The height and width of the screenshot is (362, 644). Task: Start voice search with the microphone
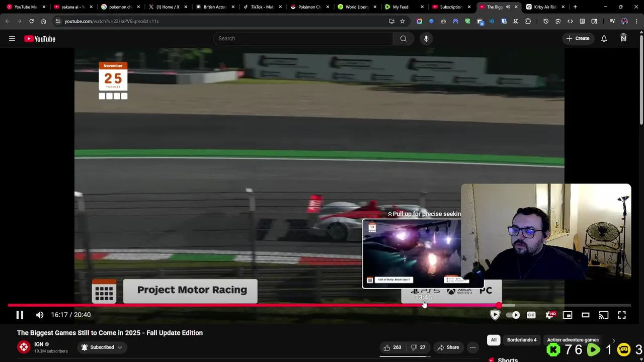tap(426, 38)
